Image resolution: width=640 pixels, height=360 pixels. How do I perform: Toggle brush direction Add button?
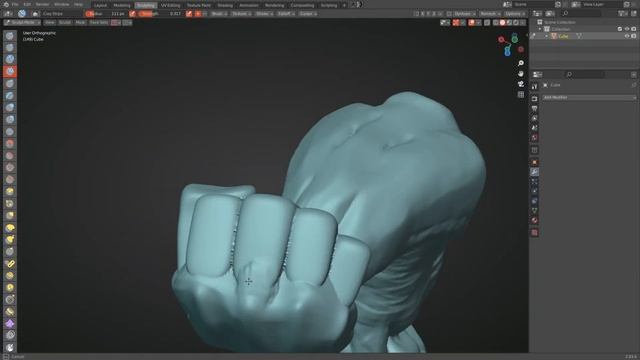point(198,13)
